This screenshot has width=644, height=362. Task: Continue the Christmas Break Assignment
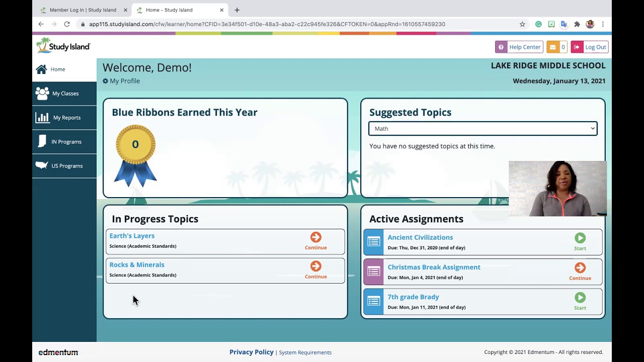click(x=580, y=271)
